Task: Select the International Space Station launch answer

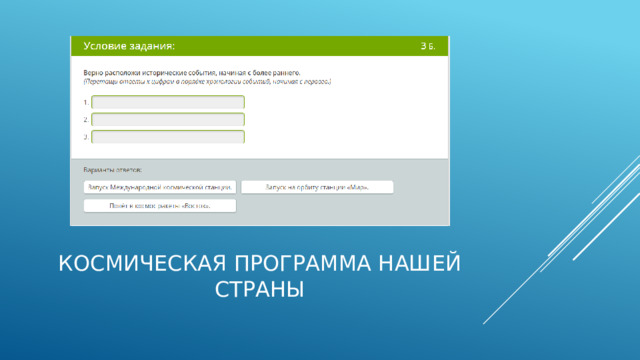Action: click(160, 187)
